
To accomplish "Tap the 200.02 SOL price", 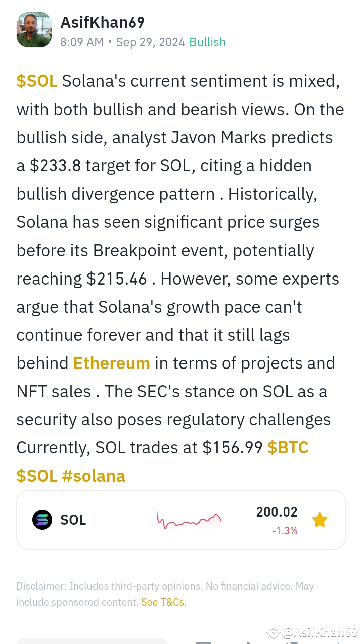I will click(277, 512).
